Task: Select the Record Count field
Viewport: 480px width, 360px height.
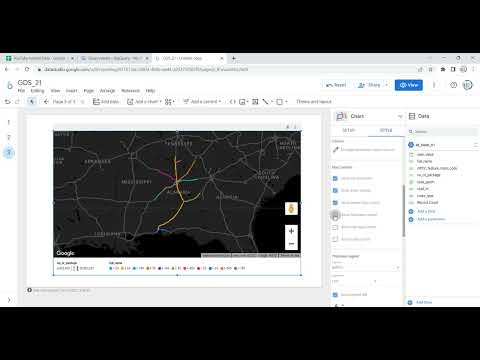Action: (427, 203)
